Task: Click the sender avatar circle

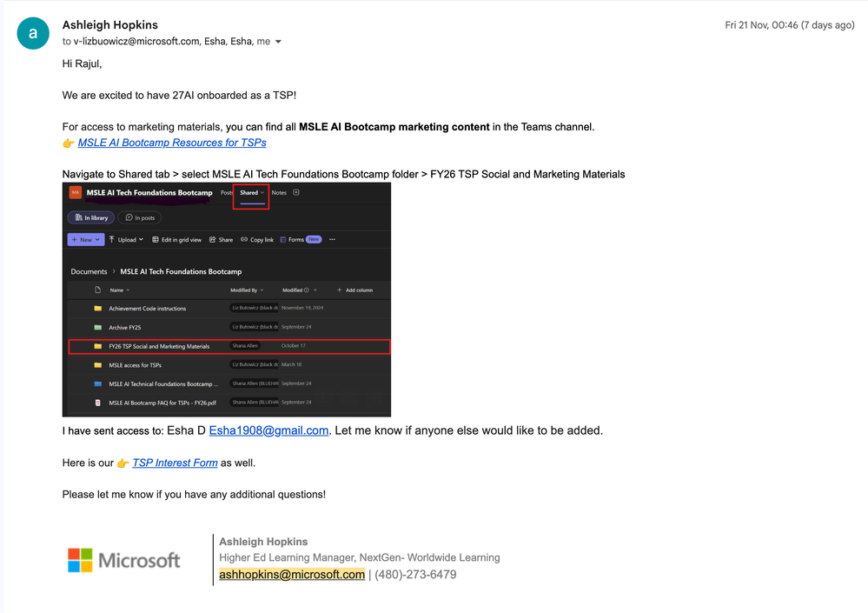Action: tap(33, 33)
